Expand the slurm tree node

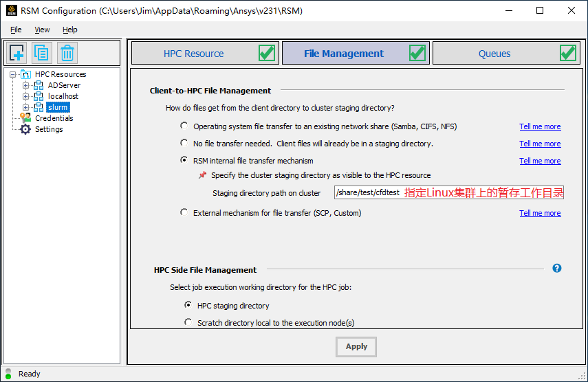[x=26, y=107]
